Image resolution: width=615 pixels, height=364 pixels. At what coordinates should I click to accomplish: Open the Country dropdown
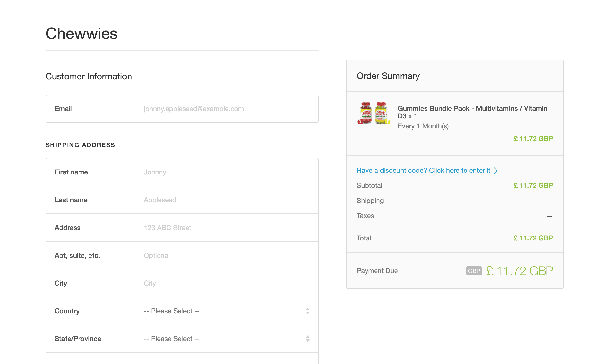coord(182,311)
